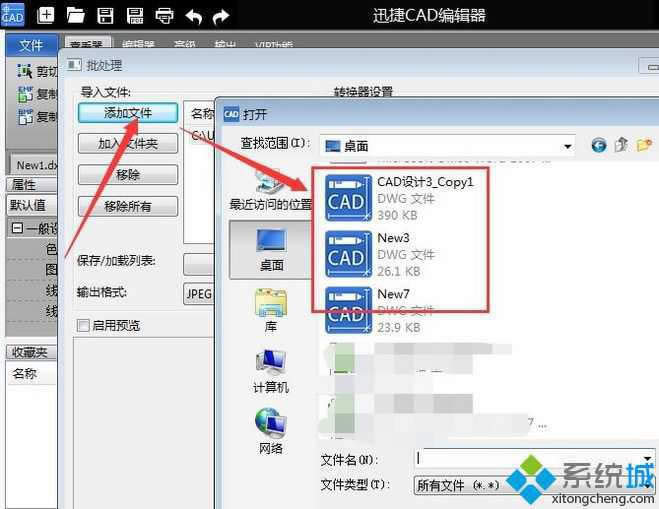Go back with the blue globe arrow icon
This screenshot has height=509, width=659.
[x=598, y=145]
